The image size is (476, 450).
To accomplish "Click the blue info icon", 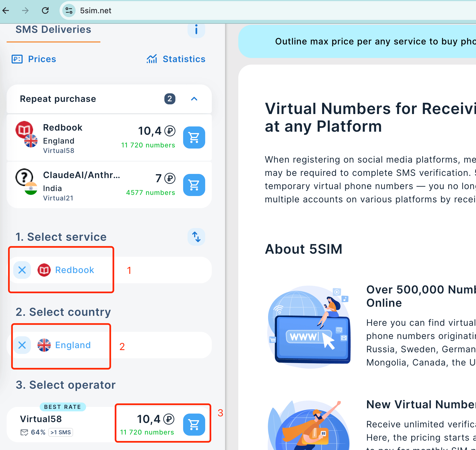I will click(196, 30).
